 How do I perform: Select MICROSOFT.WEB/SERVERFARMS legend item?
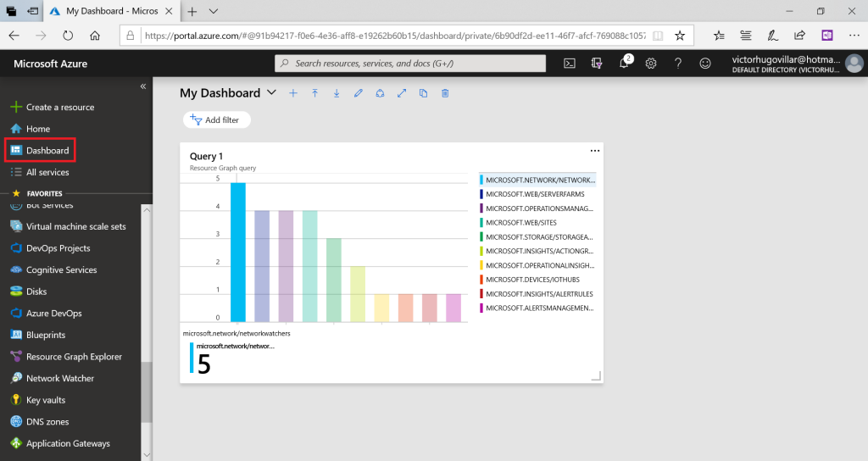(532, 194)
